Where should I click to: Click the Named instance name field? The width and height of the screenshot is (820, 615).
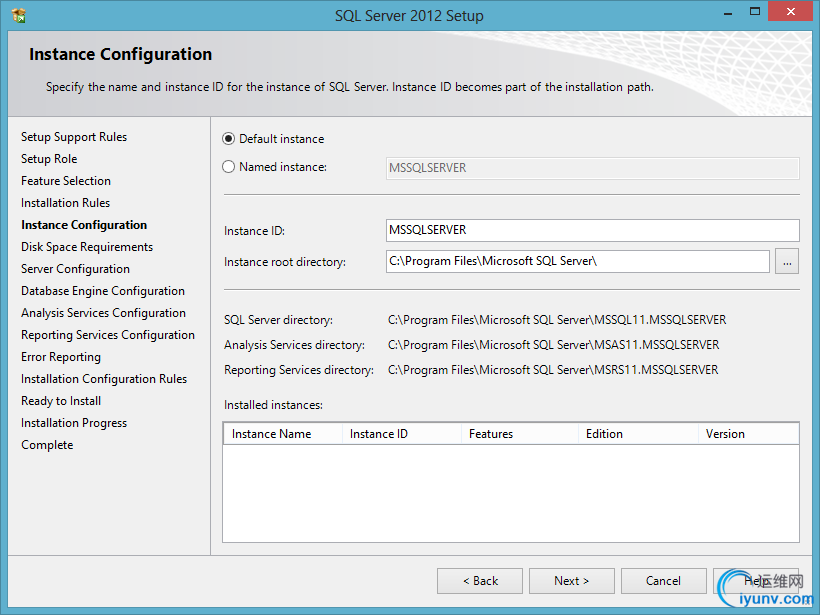[x=593, y=168]
